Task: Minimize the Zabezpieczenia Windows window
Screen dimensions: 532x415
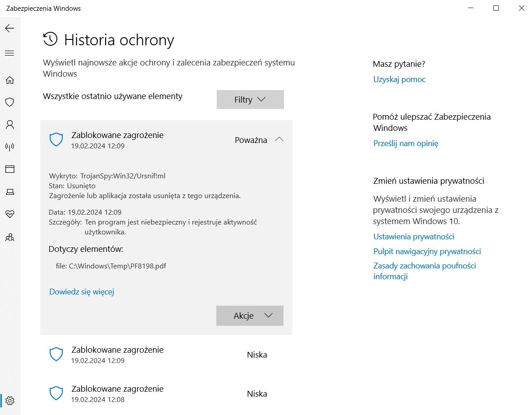Action: point(471,8)
